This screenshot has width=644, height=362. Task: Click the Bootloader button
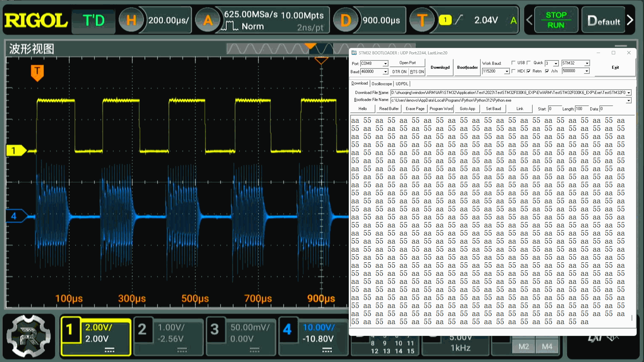(x=467, y=67)
